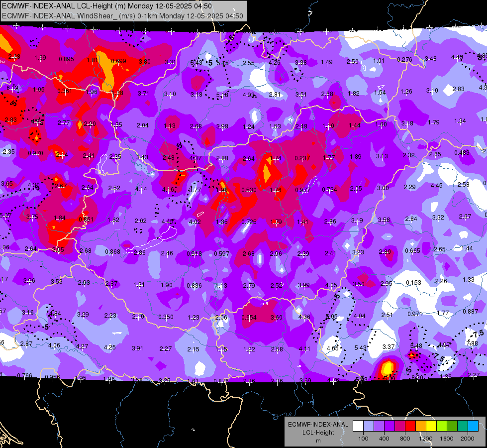
Task: Click the wind shear value 0.654
Action: click(x=249, y=317)
